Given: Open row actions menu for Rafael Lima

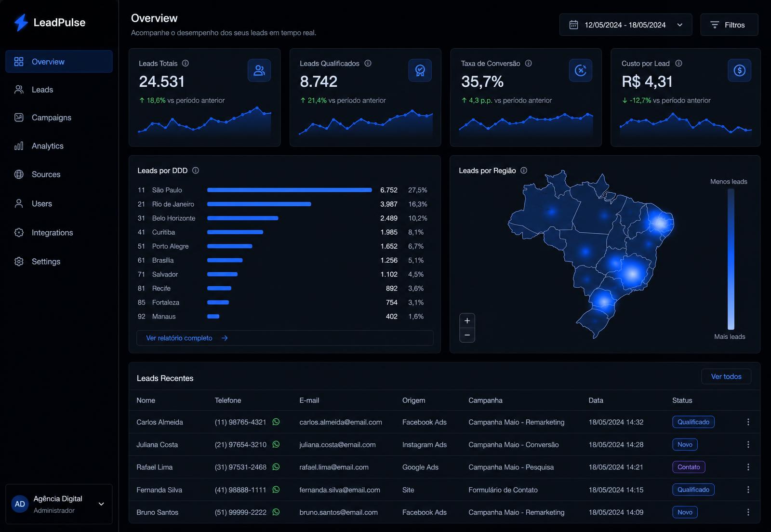Looking at the screenshot, I should [x=748, y=467].
